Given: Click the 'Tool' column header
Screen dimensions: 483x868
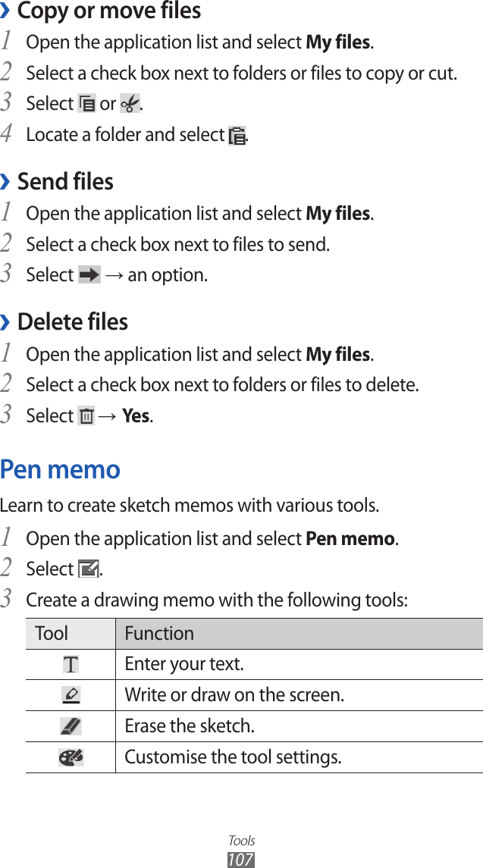Looking at the screenshot, I should tap(52, 633).
